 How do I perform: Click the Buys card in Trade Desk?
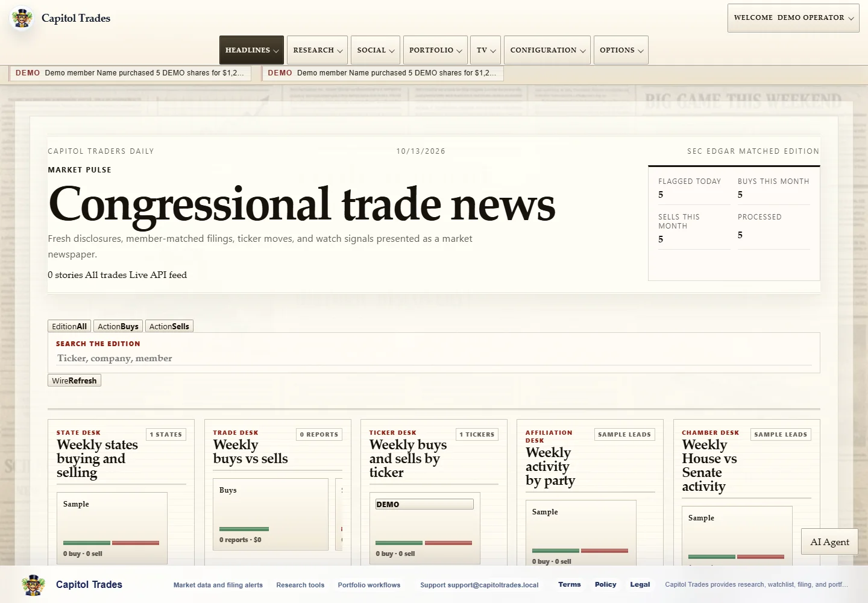[x=271, y=514]
